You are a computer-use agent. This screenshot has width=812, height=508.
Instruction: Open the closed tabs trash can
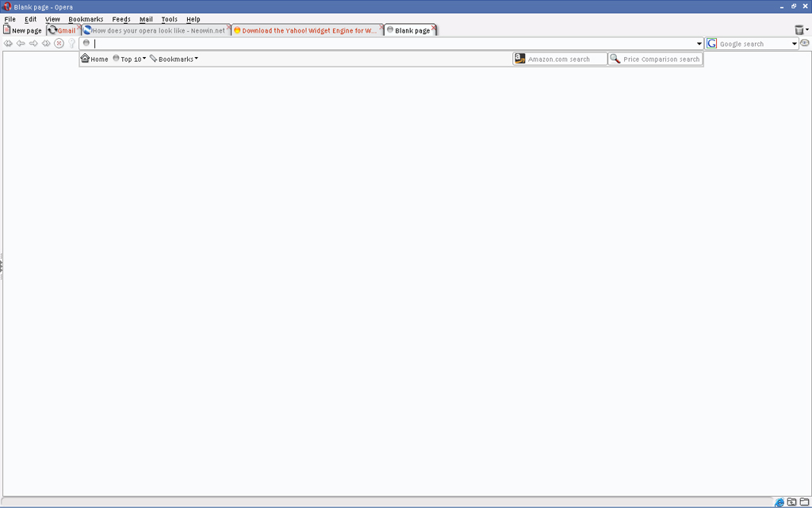pos(799,30)
